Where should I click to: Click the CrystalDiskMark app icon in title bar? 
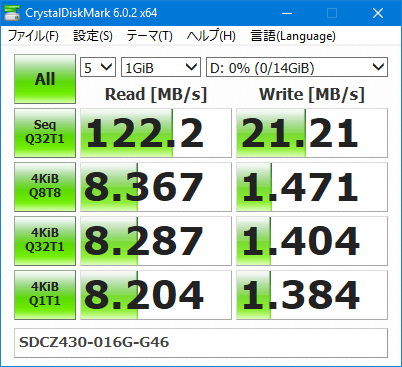tap(11, 13)
